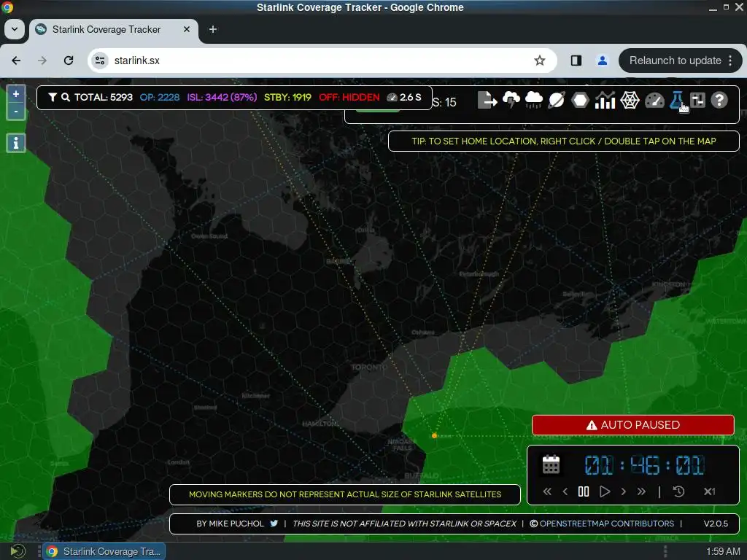The height and width of the screenshot is (560, 747).
Task: Click the starlink.sx address bar
Action: pyautogui.click(x=322, y=61)
